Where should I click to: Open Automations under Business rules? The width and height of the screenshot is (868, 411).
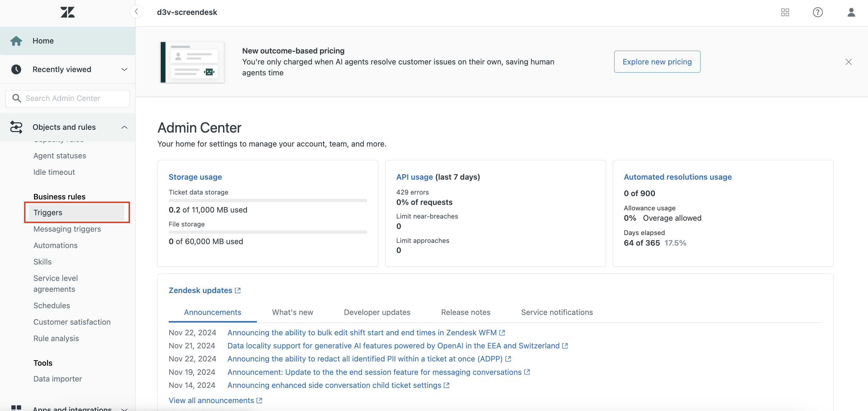55,245
